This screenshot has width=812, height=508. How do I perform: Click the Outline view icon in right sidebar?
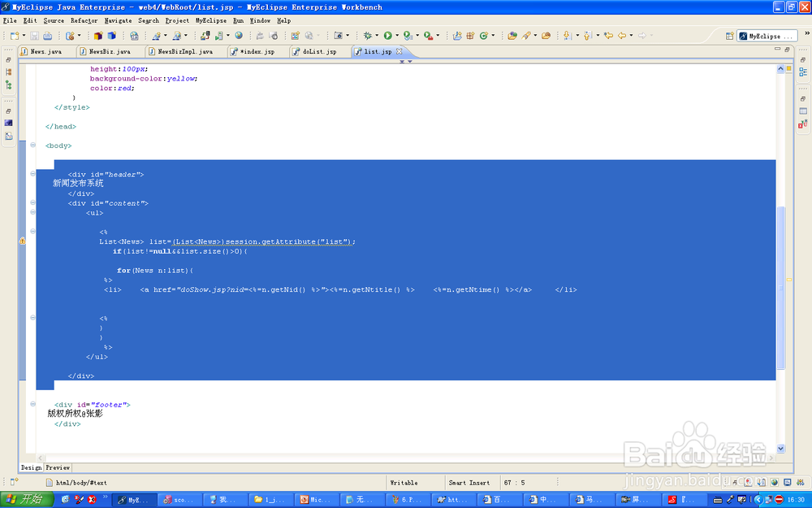[803, 72]
